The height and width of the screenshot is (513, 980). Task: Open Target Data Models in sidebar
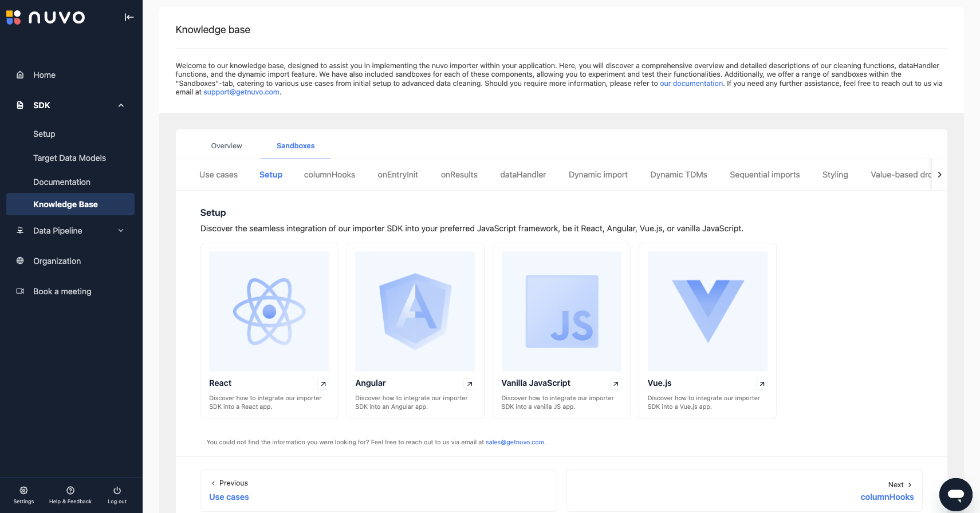70,158
